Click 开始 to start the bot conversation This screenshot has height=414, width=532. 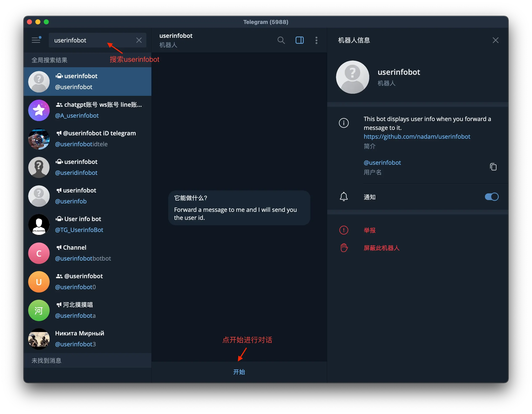tap(239, 372)
